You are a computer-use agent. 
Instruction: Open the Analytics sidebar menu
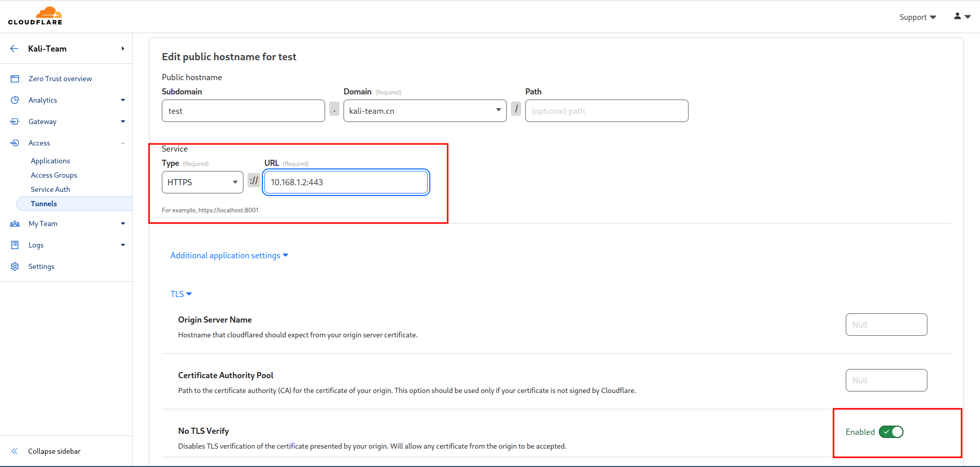click(x=43, y=100)
